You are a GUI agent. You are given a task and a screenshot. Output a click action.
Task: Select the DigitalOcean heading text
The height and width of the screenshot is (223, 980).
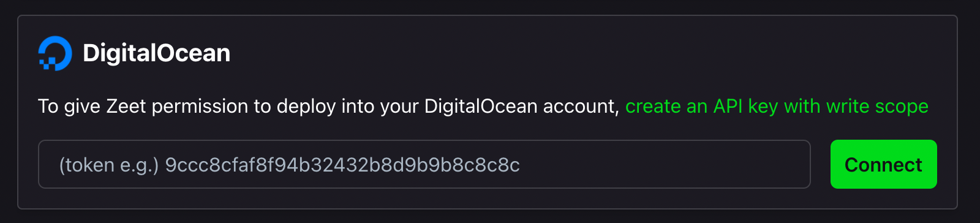pyautogui.click(x=157, y=53)
